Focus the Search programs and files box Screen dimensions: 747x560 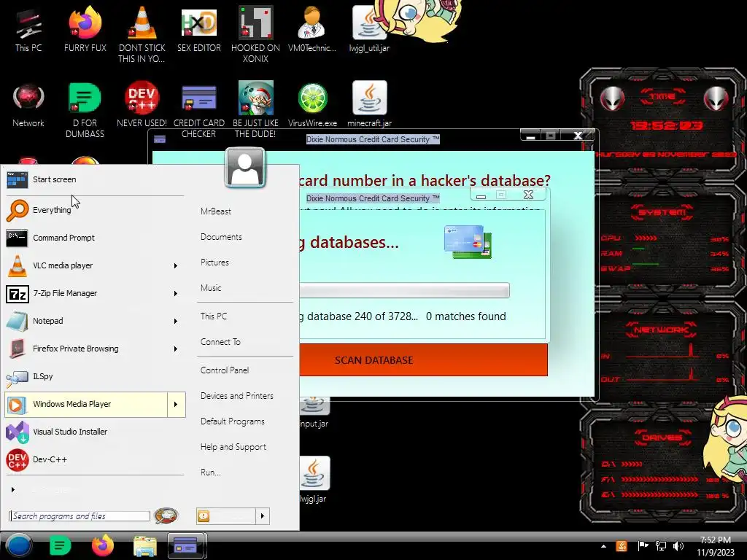[x=80, y=516]
